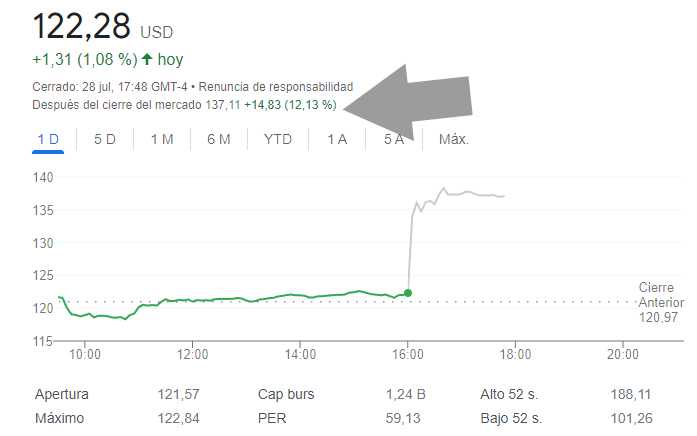
Task: Show the 6 M price history
Action: [x=219, y=139]
